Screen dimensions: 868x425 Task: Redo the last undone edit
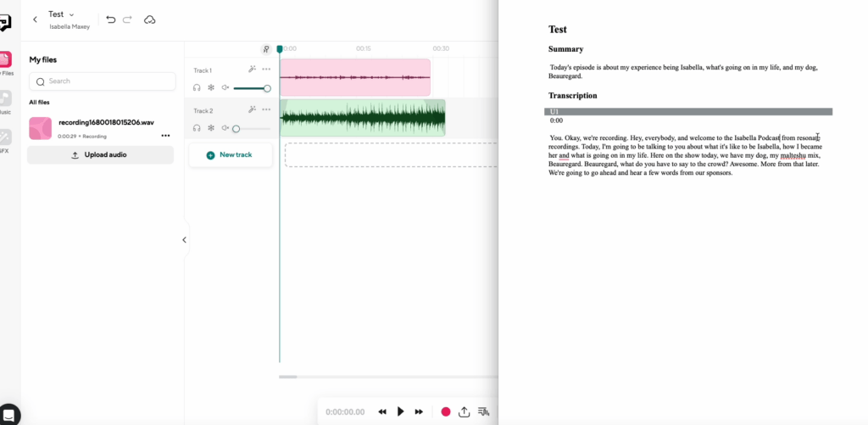pos(127,20)
